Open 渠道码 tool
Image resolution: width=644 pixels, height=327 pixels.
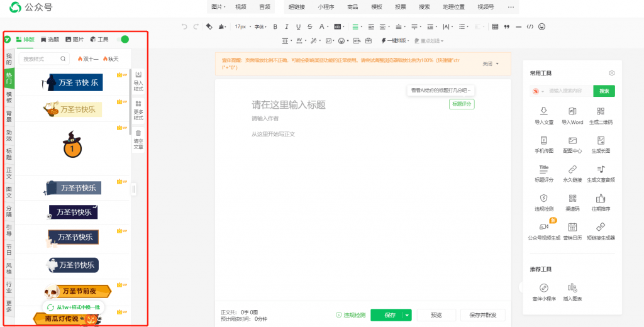point(572,202)
